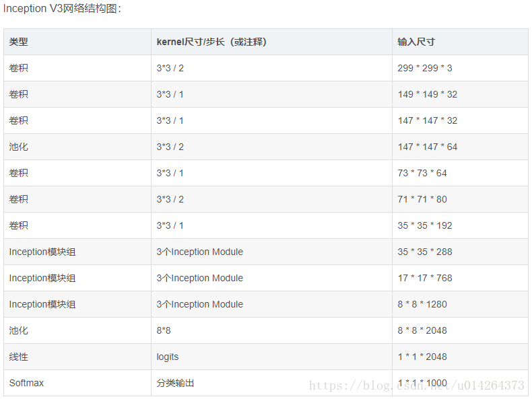Viewport: 532px width, 399px height.
Task: Click '3*3 / 2' in the 299 * 299 * 3 row
Action: coord(170,68)
